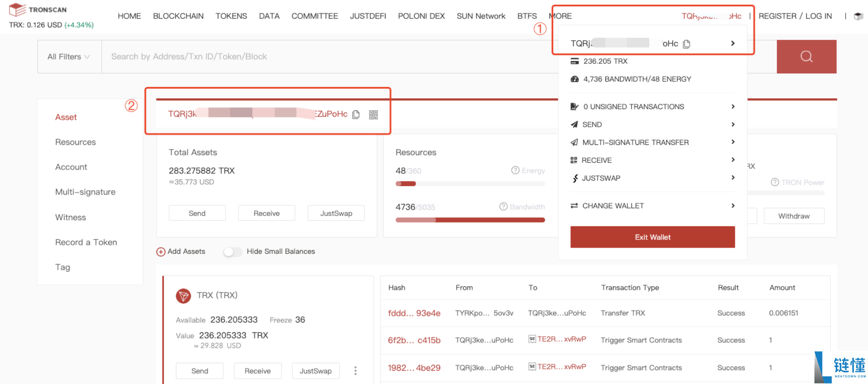Open transaction hash fddd...93e4e
The width and height of the screenshot is (868, 384).
click(x=414, y=313)
